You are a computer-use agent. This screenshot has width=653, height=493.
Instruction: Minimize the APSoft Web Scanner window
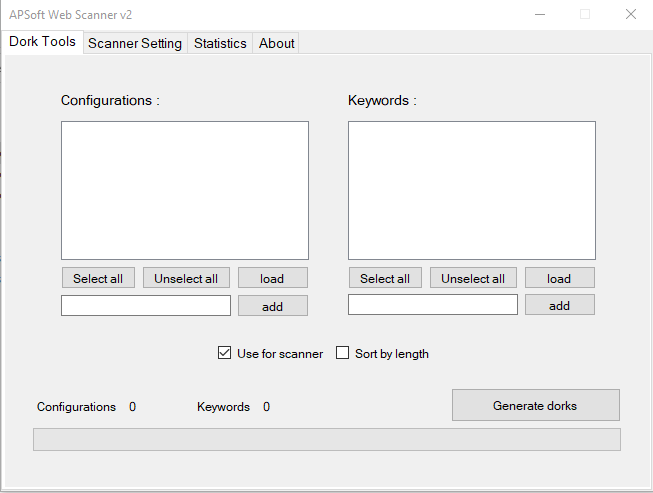click(x=540, y=15)
